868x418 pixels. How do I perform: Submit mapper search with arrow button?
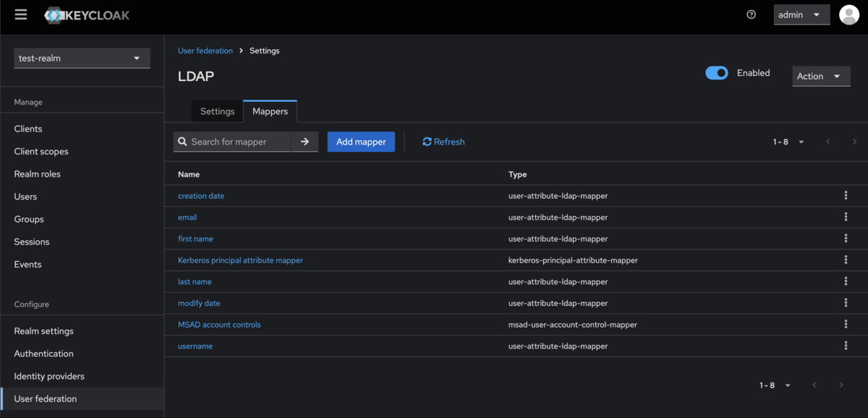point(305,142)
